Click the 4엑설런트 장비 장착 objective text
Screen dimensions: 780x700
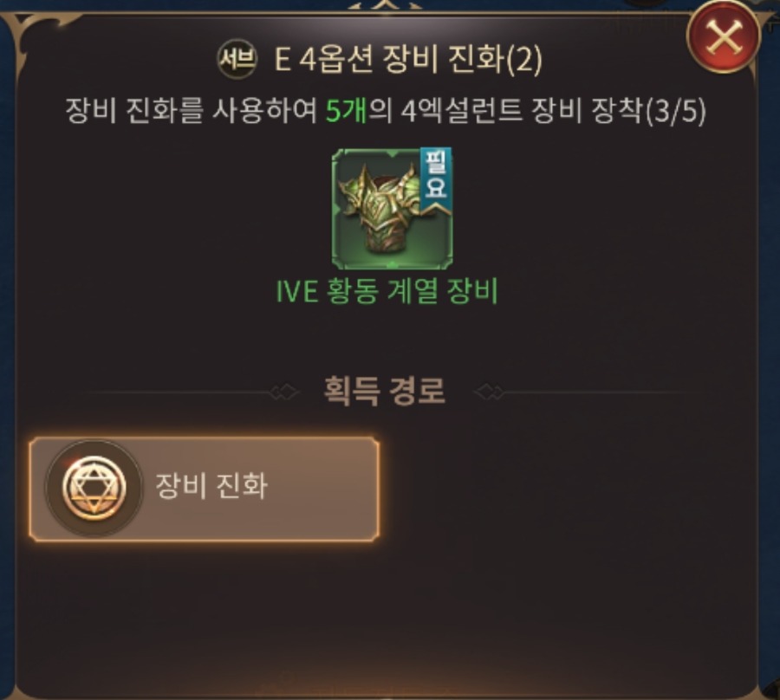(x=523, y=110)
